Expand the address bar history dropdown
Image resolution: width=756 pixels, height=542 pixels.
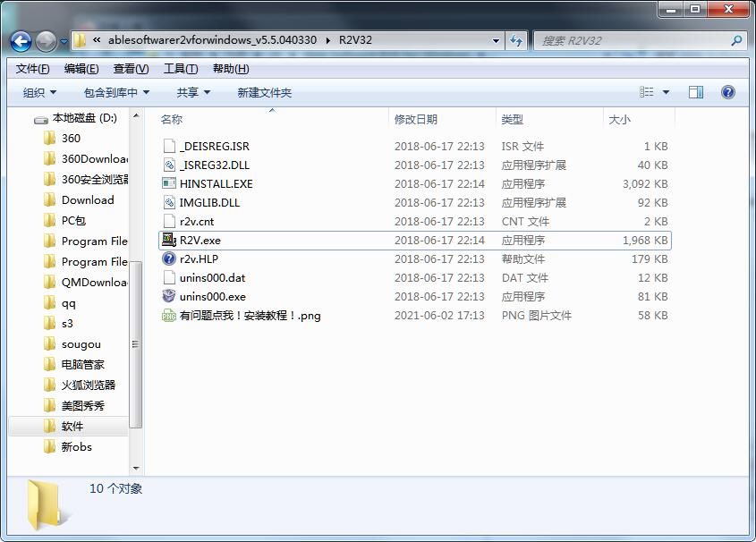point(496,41)
